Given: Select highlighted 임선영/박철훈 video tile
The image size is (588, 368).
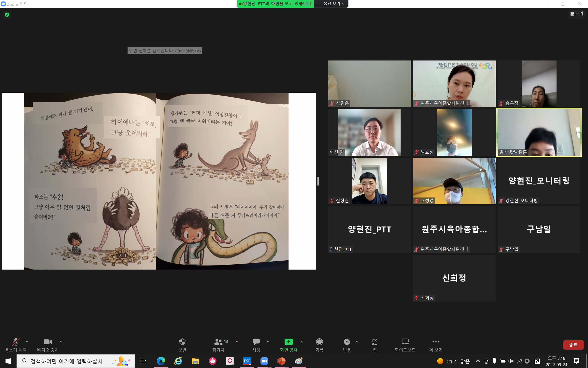Looking at the screenshot, I should [x=539, y=132].
